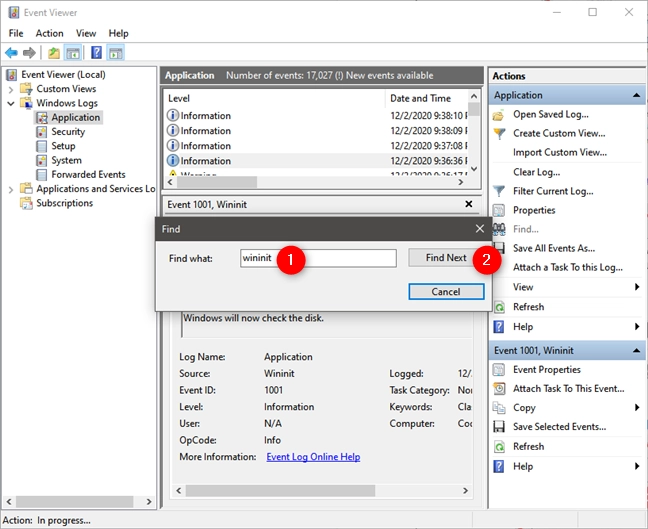Click the event list horizontal scrollbar thumb
This screenshot has height=529, width=648.
217,182
